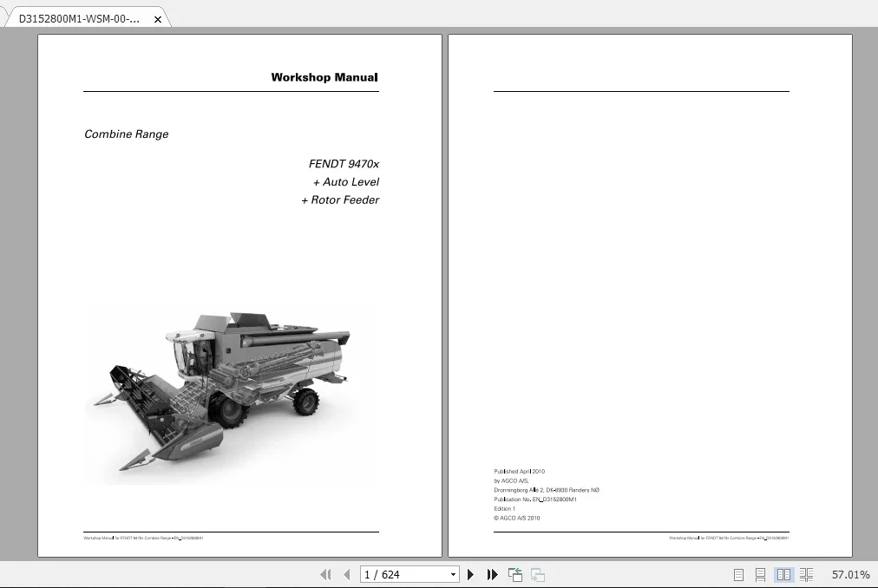Click the + Auto Level text

(x=346, y=182)
